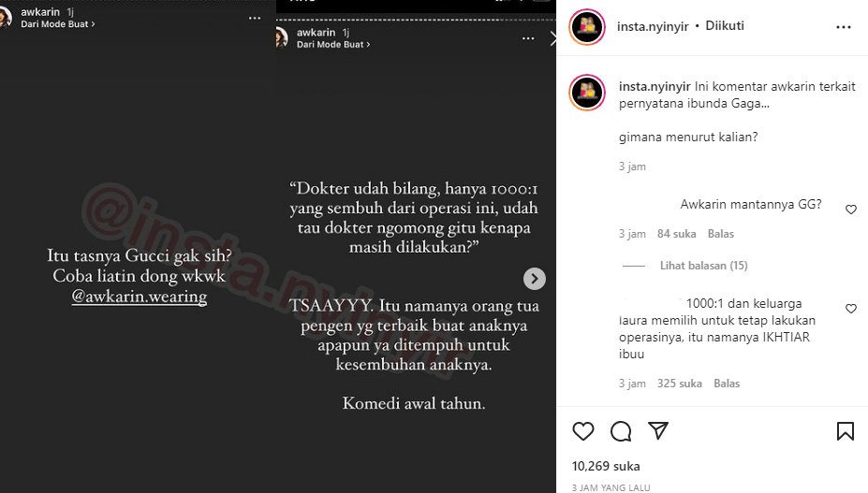The height and width of the screenshot is (493, 868).
Task: Open 'Dari Mode Buat' chevron on left story
Action: point(58,24)
